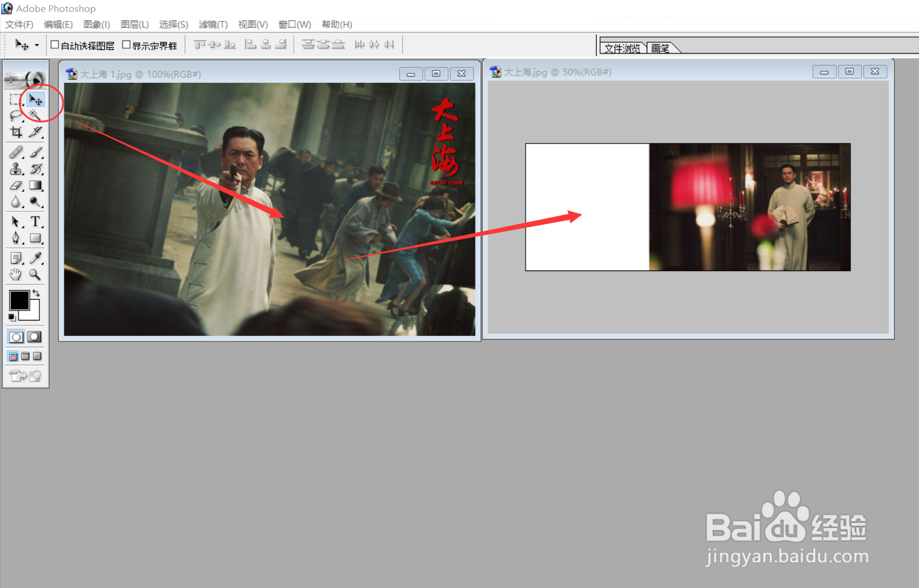Open the 帮助(H) menu

point(337,24)
